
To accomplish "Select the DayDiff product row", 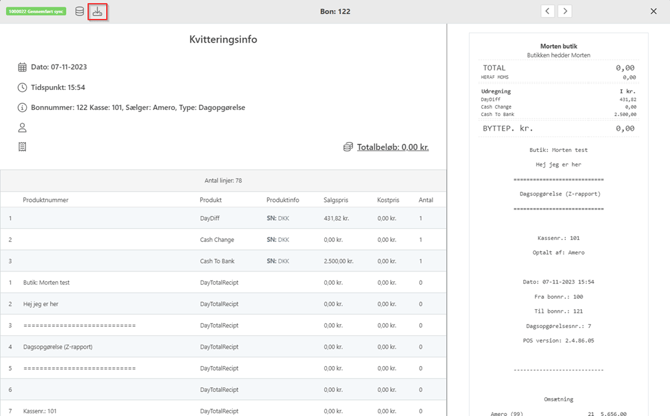I will (x=210, y=218).
